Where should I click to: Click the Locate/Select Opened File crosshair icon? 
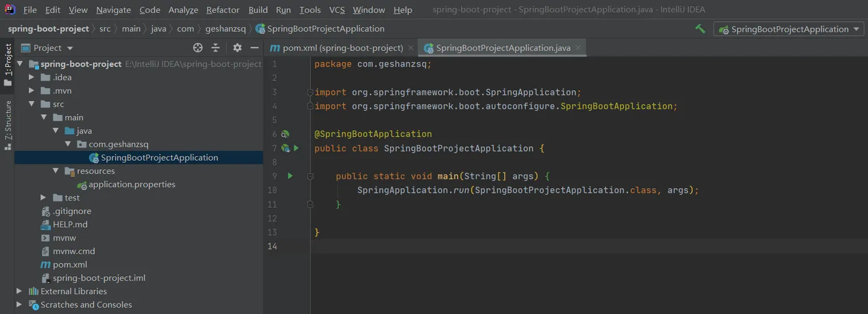(198, 48)
